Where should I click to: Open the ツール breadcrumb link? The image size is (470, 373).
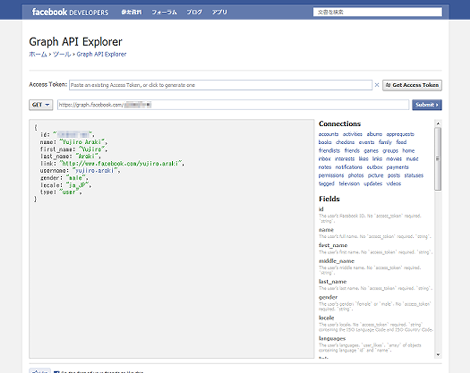62,54
